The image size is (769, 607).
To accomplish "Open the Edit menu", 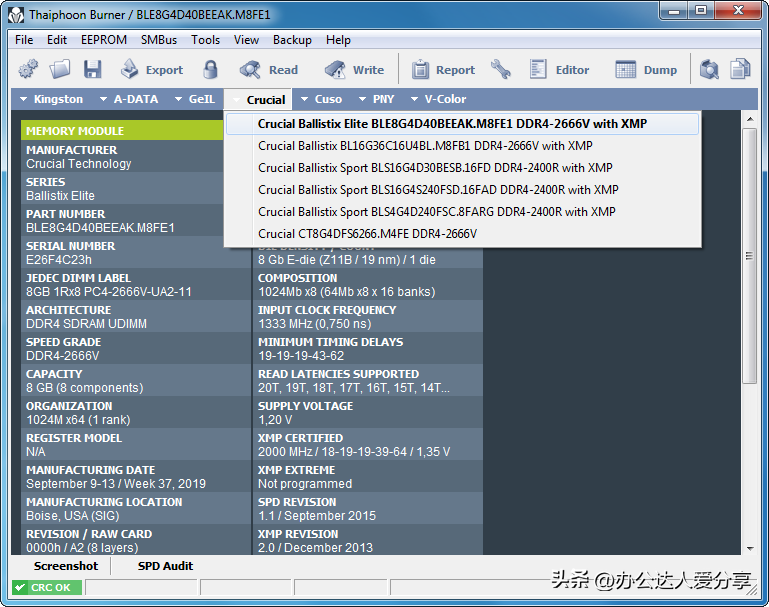I will click(57, 40).
